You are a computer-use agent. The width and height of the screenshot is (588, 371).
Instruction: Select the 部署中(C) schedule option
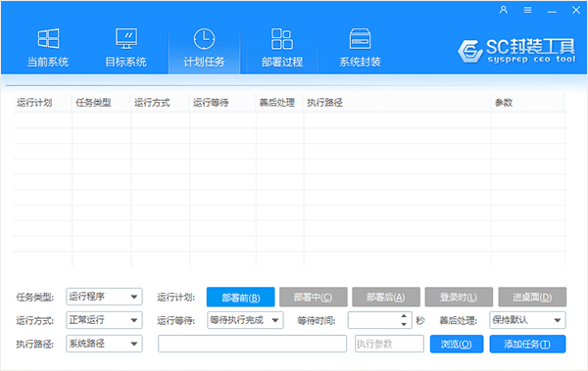314,298
